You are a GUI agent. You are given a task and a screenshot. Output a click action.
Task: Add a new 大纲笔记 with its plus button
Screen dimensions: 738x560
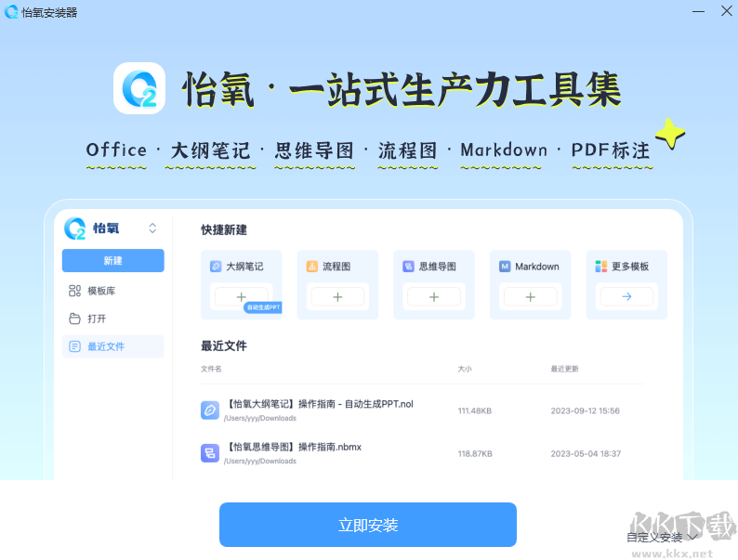coord(241,296)
